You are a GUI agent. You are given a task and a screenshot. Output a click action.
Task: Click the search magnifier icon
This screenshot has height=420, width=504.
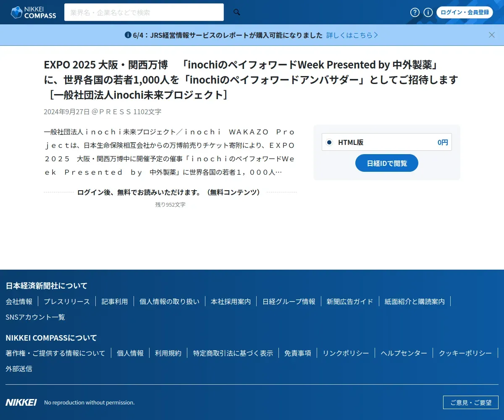click(237, 12)
